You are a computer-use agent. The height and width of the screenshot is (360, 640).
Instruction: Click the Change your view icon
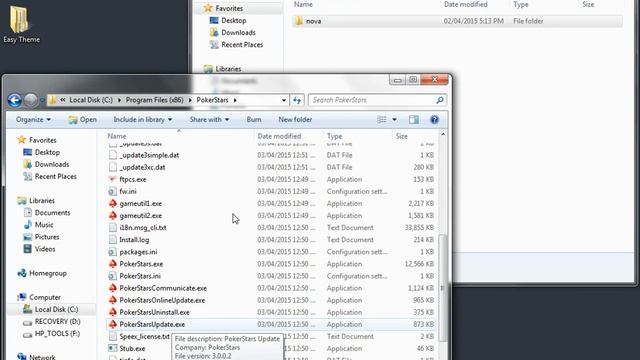382,120
